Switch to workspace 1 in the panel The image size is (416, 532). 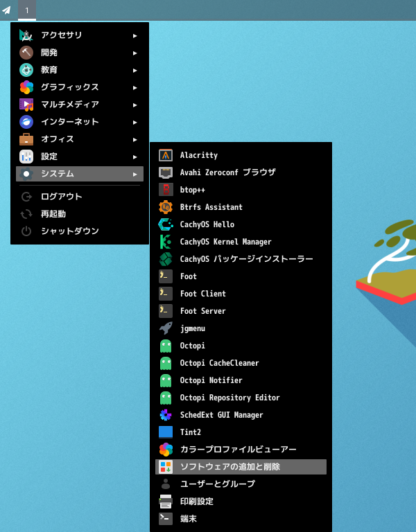(27, 10)
